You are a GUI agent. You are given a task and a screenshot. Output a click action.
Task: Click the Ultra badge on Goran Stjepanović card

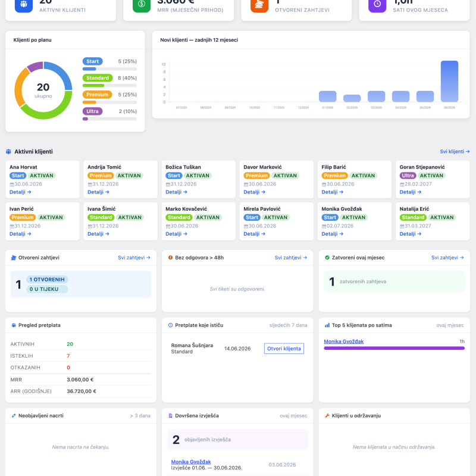[x=408, y=176]
